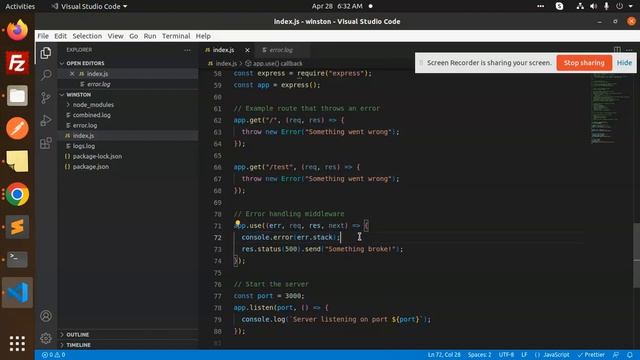Open the Explorer view in activity bar
640x360 pixels.
(46, 53)
